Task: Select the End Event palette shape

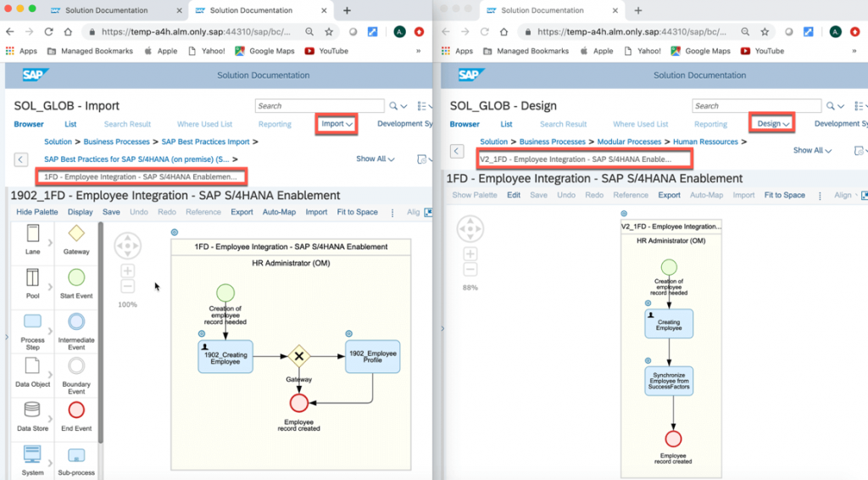Action: tap(76, 410)
